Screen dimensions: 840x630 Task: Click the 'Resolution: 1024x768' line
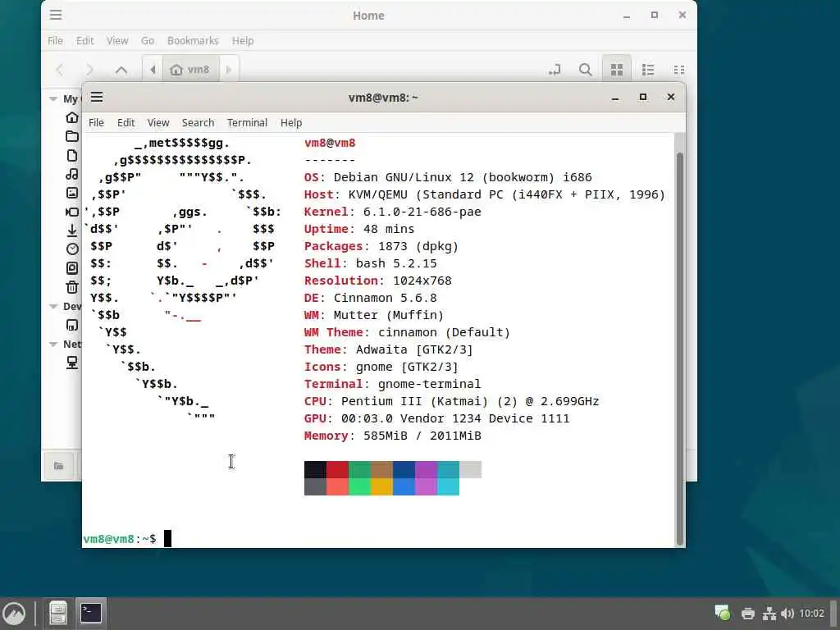tap(377, 281)
